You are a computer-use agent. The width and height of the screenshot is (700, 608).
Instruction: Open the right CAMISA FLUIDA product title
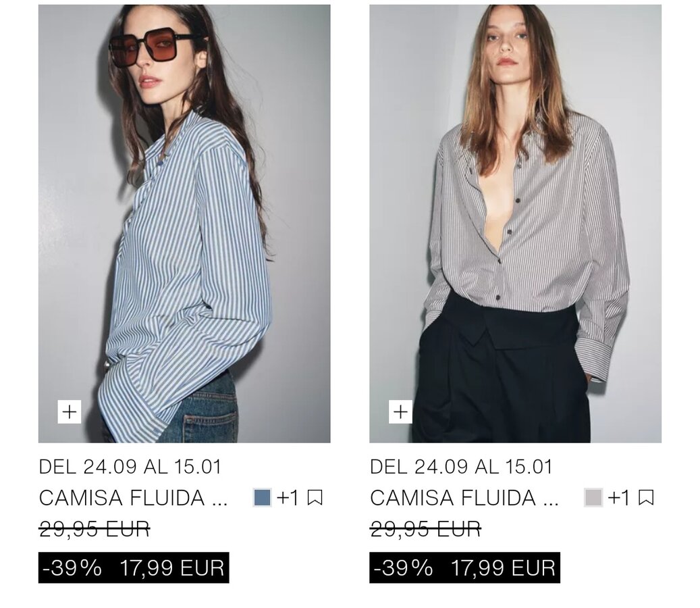[x=464, y=498]
